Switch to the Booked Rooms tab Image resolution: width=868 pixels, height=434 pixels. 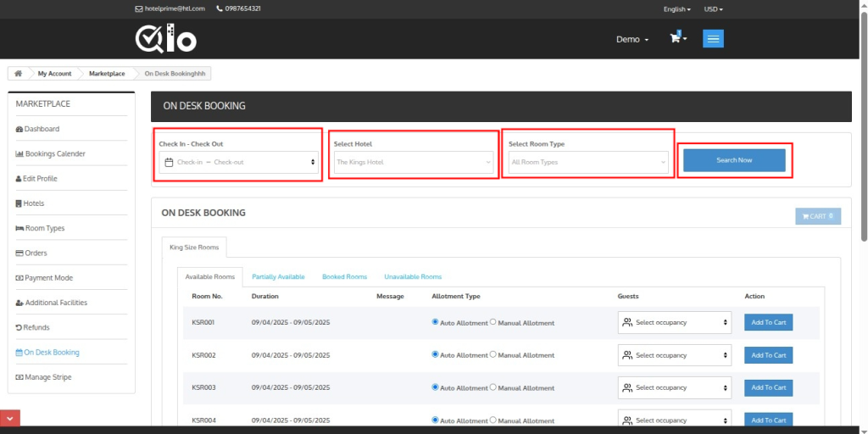tap(344, 277)
